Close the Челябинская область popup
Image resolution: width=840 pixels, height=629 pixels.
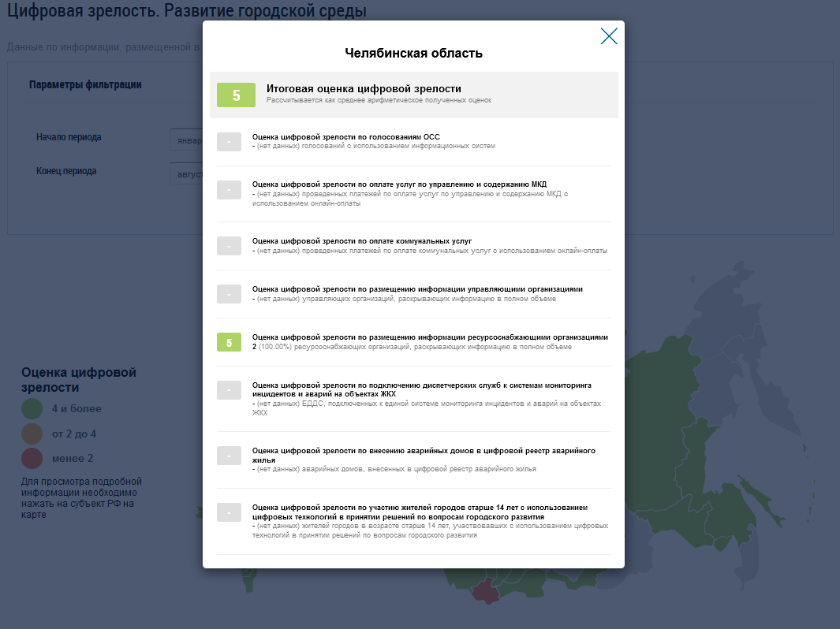coord(608,36)
